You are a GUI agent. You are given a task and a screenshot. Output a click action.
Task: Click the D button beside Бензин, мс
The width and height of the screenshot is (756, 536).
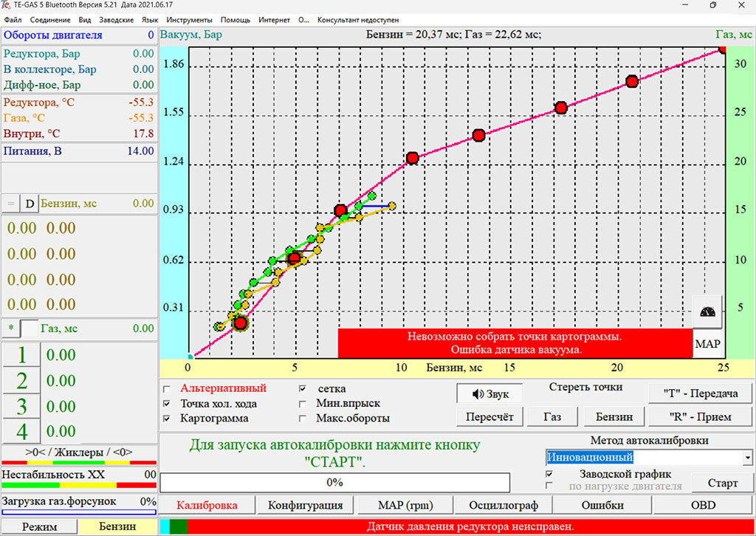pyautogui.click(x=30, y=204)
